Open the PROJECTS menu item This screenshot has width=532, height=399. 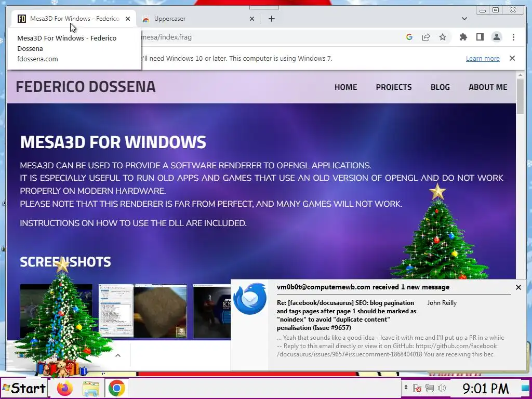click(x=394, y=87)
